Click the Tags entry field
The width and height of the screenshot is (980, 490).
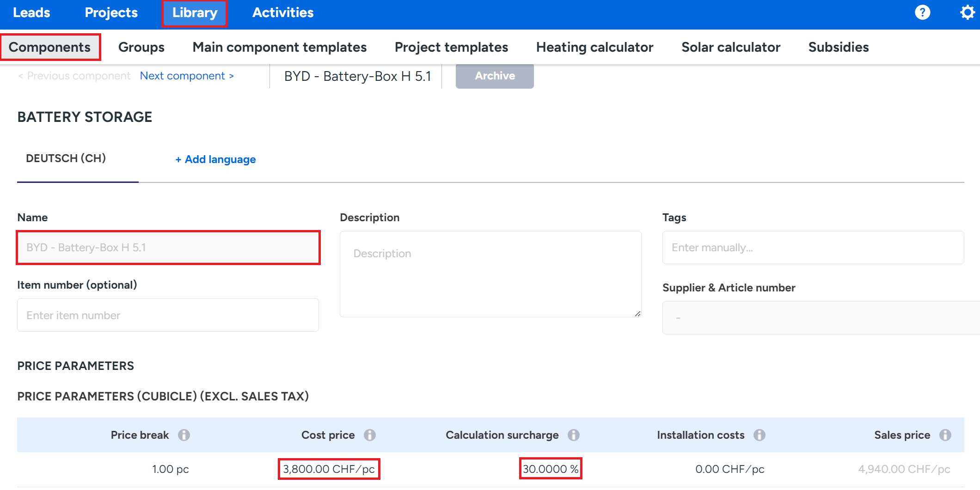coord(813,248)
